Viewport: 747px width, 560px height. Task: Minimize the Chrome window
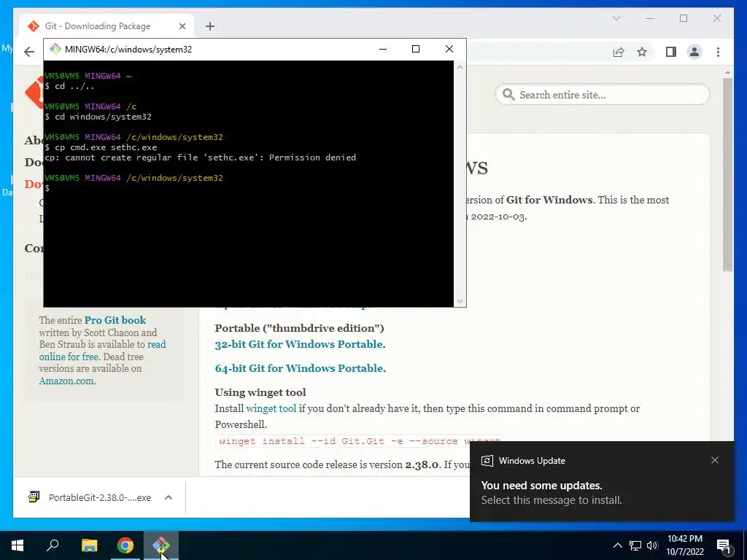pos(650,18)
